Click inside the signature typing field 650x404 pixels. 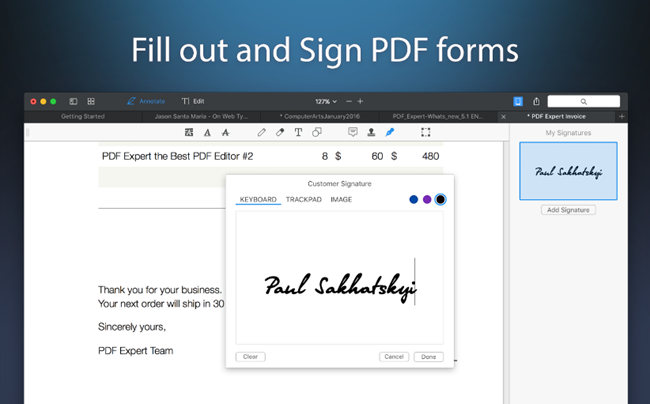[340, 278]
